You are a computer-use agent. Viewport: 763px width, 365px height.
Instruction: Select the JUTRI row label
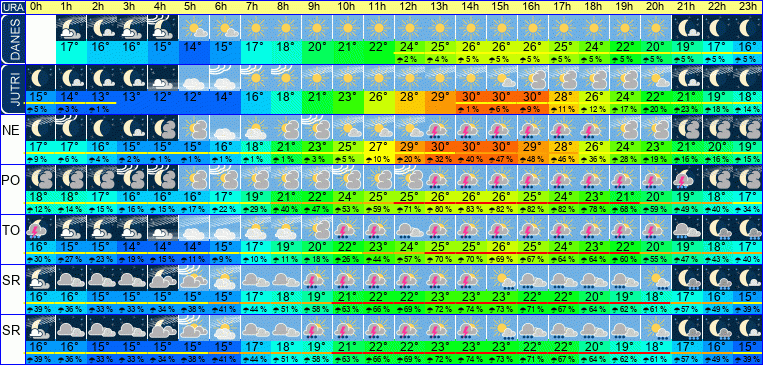(13, 89)
